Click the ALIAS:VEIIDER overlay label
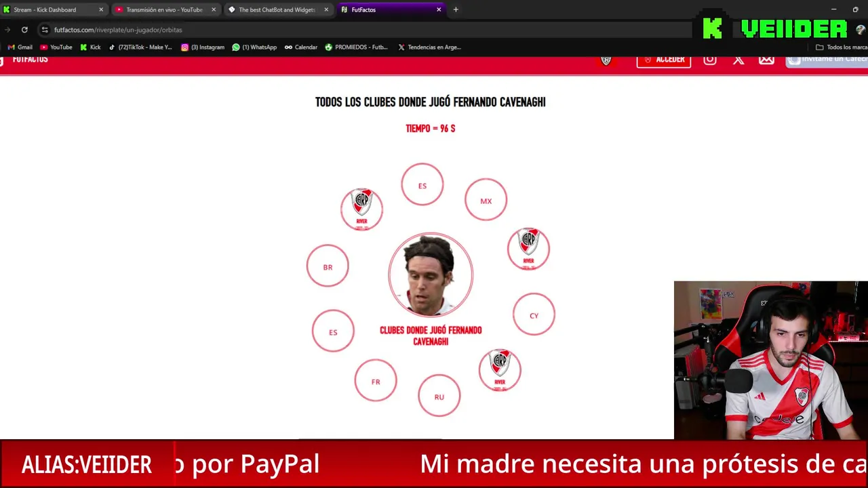The height and width of the screenshot is (488, 868). click(x=87, y=465)
